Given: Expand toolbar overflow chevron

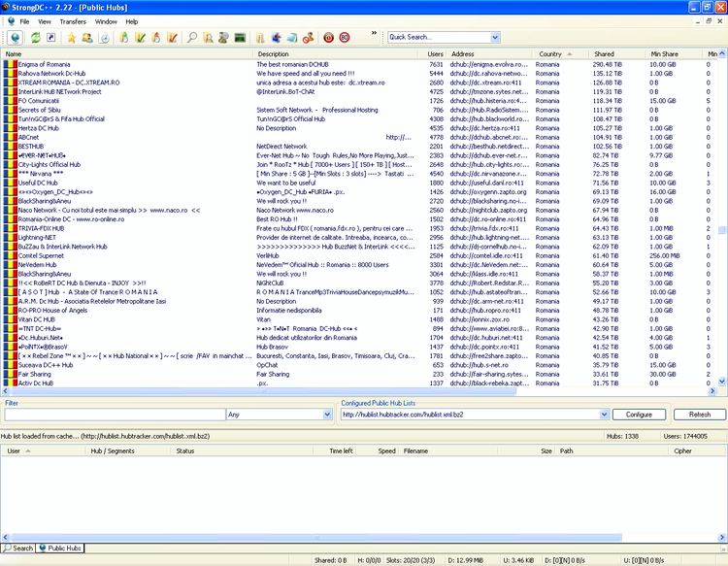Looking at the screenshot, I should coord(374,33).
